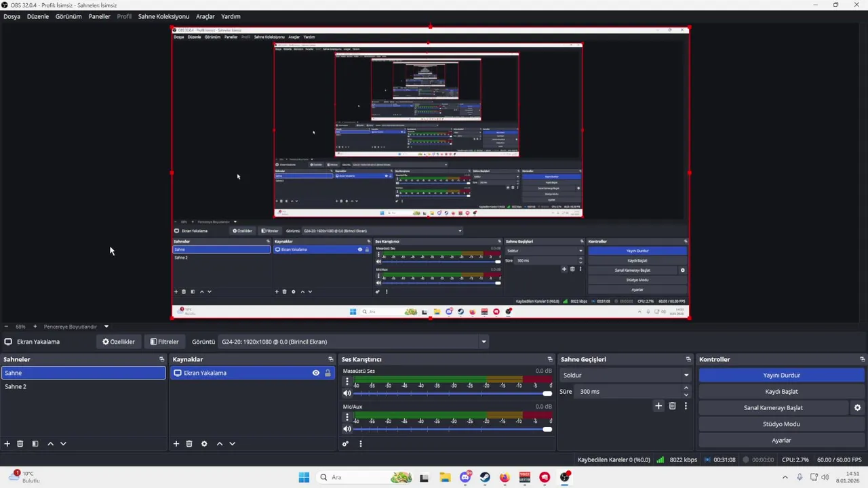Viewport: 868px width, 488px height.
Task: Increase transition duration with the up stepper
Action: pos(686,388)
